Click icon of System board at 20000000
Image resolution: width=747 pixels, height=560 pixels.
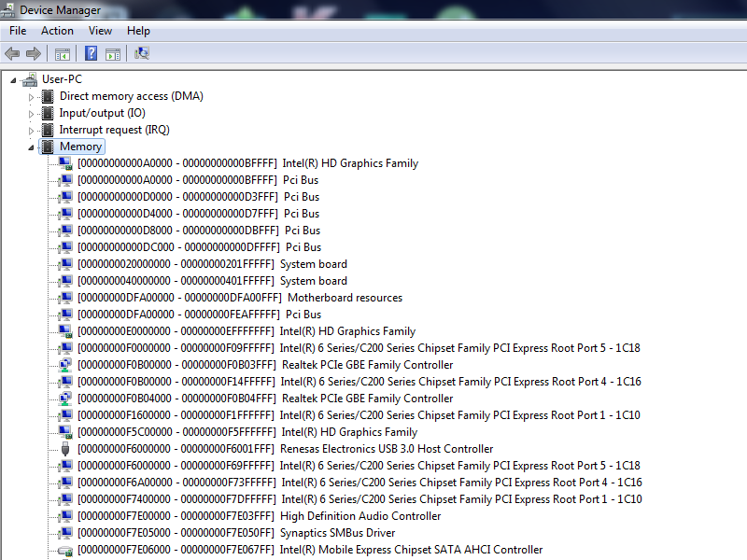click(x=65, y=264)
